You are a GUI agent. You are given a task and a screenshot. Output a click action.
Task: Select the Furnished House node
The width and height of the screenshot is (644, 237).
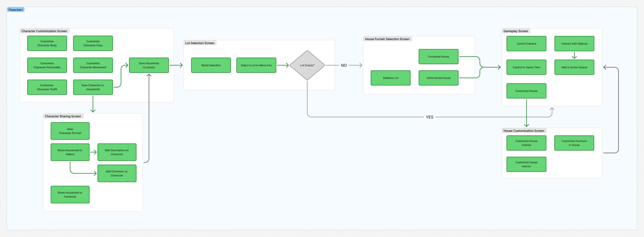click(x=438, y=57)
